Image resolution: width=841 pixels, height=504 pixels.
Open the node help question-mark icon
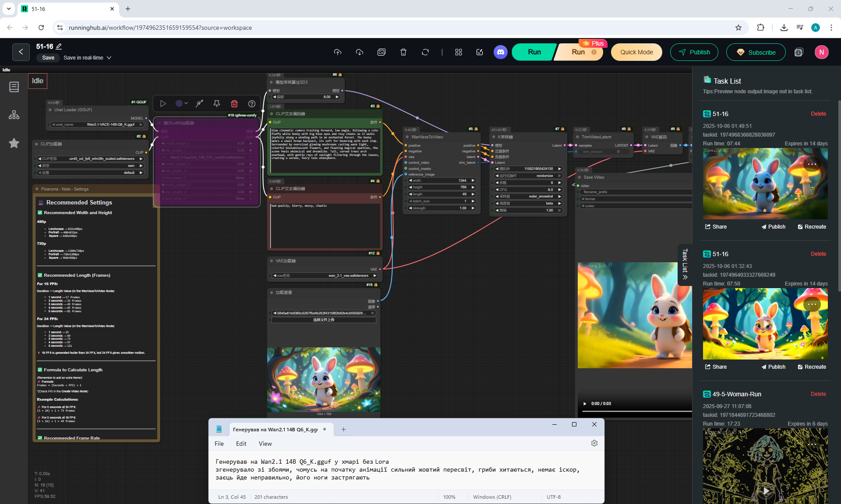pos(251,104)
